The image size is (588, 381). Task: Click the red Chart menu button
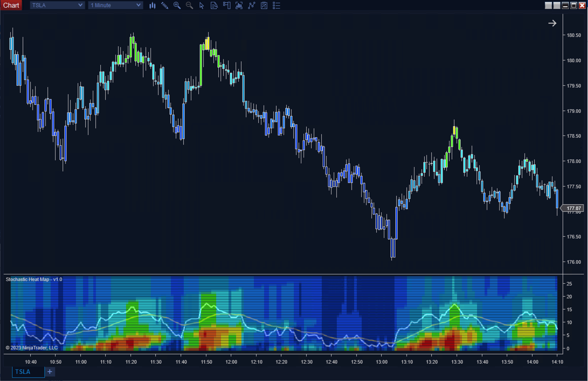pos(11,5)
